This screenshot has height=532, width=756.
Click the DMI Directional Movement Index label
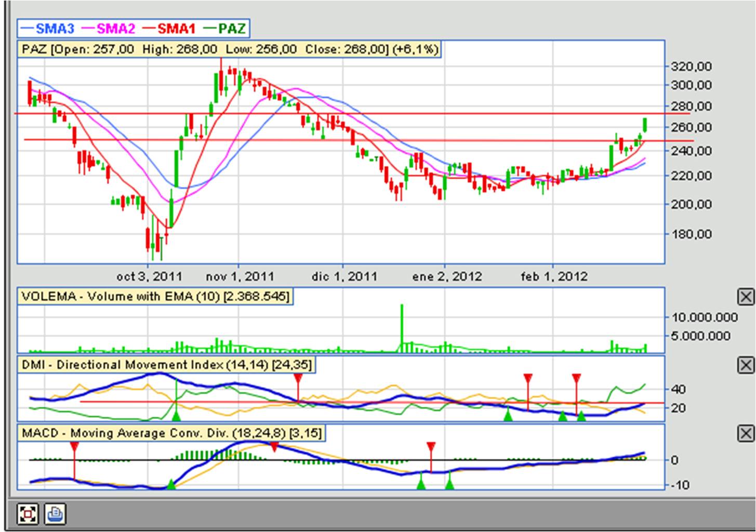tap(167, 365)
